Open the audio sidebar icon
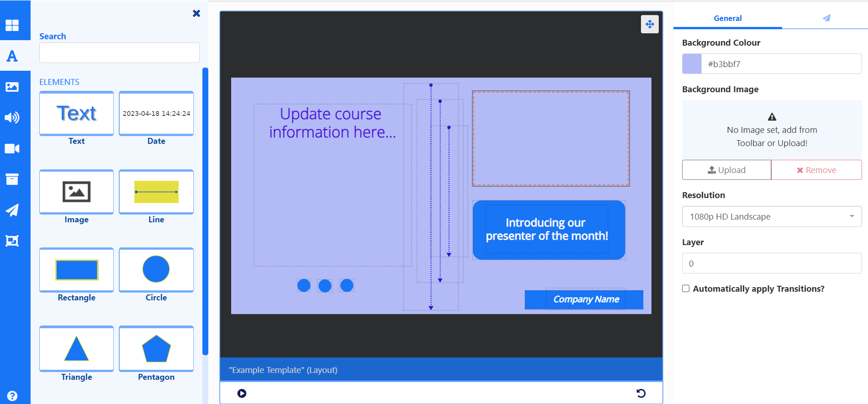The width and height of the screenshot is (868, 404). [x=12, y=118]
